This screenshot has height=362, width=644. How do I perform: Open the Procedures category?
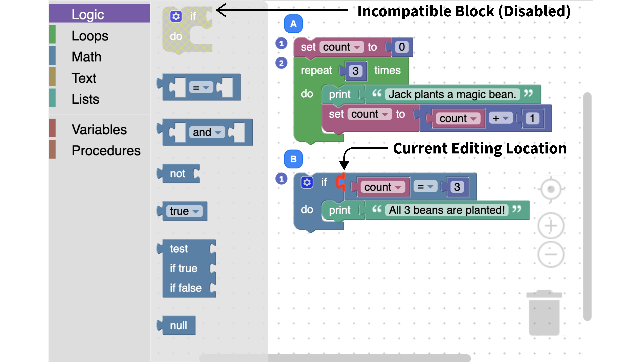click(x=106, y=150)
